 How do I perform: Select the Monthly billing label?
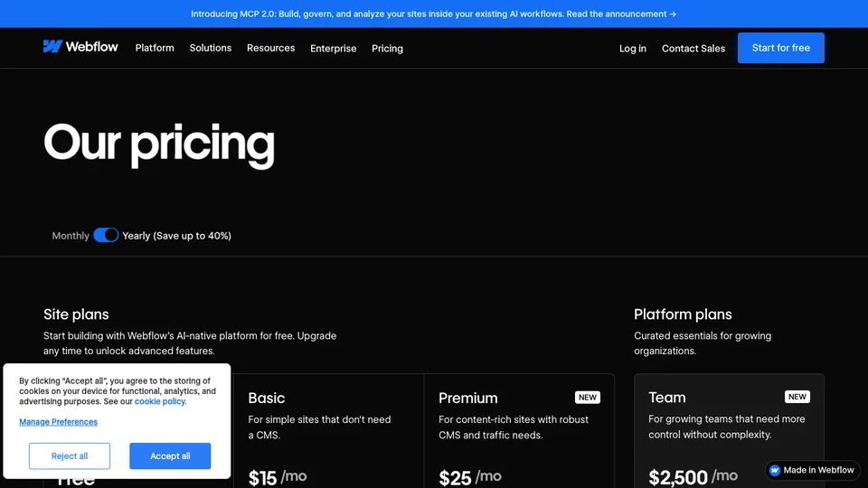[x=71, y=236]
